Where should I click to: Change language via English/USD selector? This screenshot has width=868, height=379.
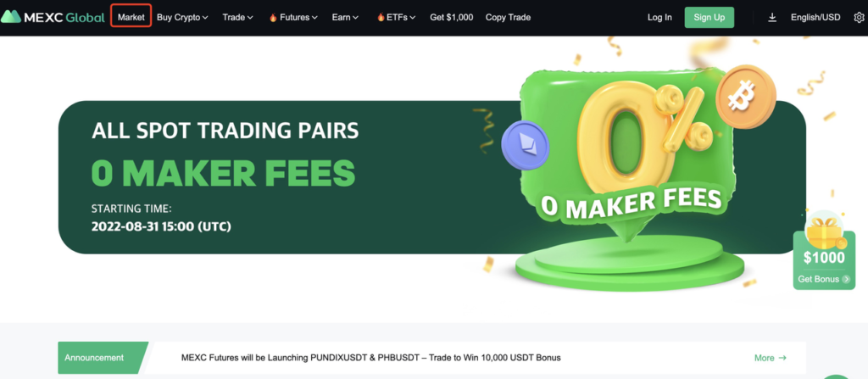click(x=815, y=17)
